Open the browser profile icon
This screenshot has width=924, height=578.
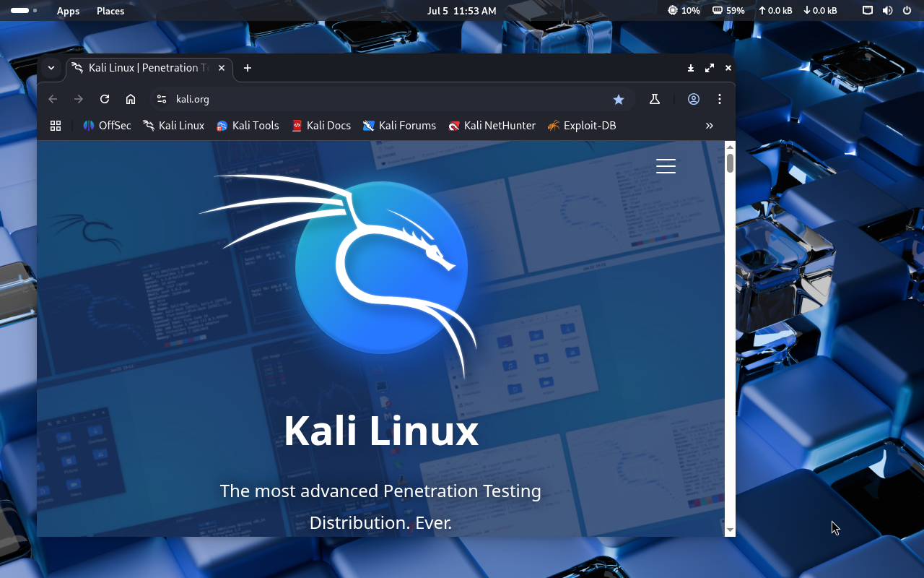[x=694, y=99]
